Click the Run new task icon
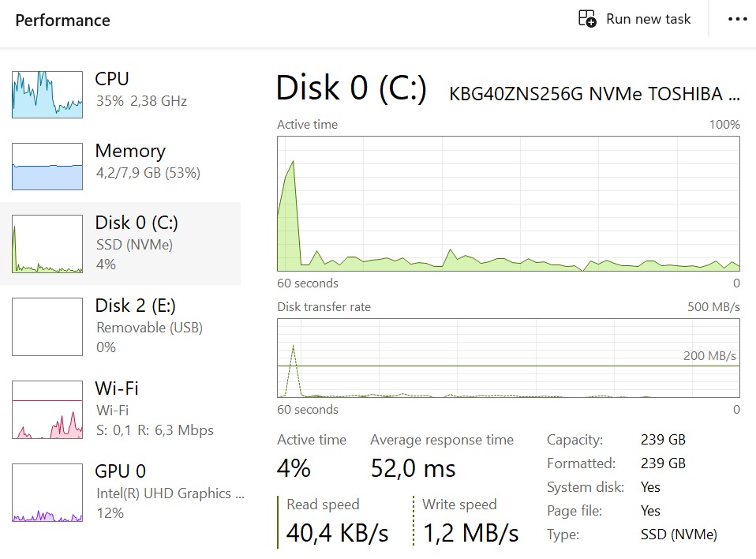 point(587,19)
